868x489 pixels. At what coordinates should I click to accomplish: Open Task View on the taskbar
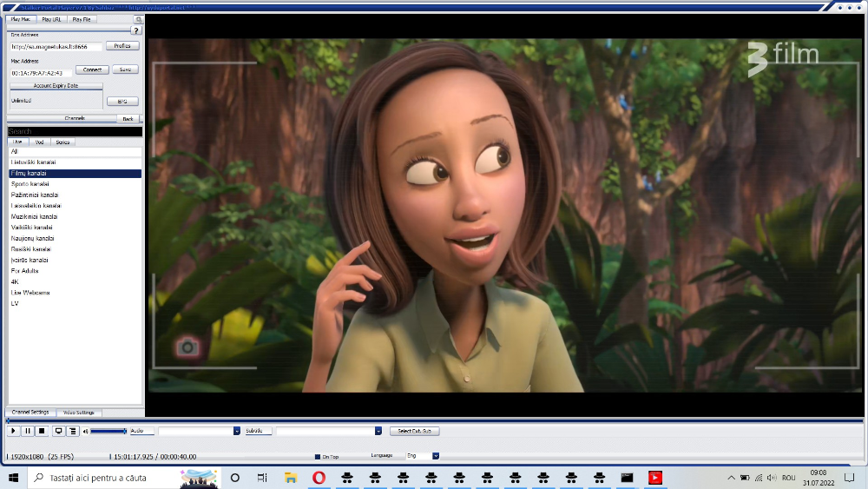pos(262,478)
